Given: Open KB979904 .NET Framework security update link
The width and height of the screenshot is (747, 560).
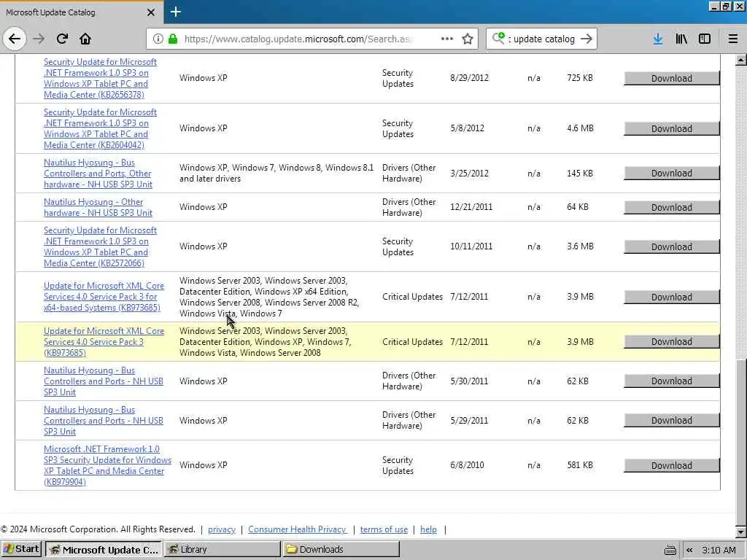Looking at the screenshot, I should [107, 465].
